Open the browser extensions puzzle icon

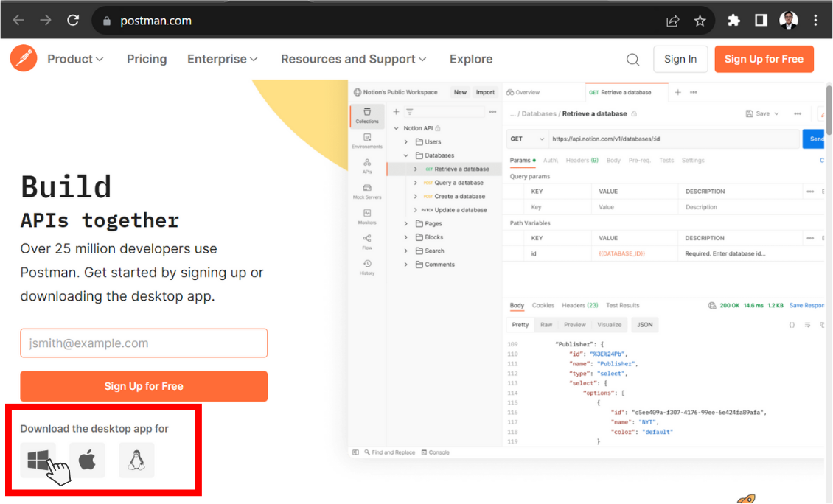733,20
